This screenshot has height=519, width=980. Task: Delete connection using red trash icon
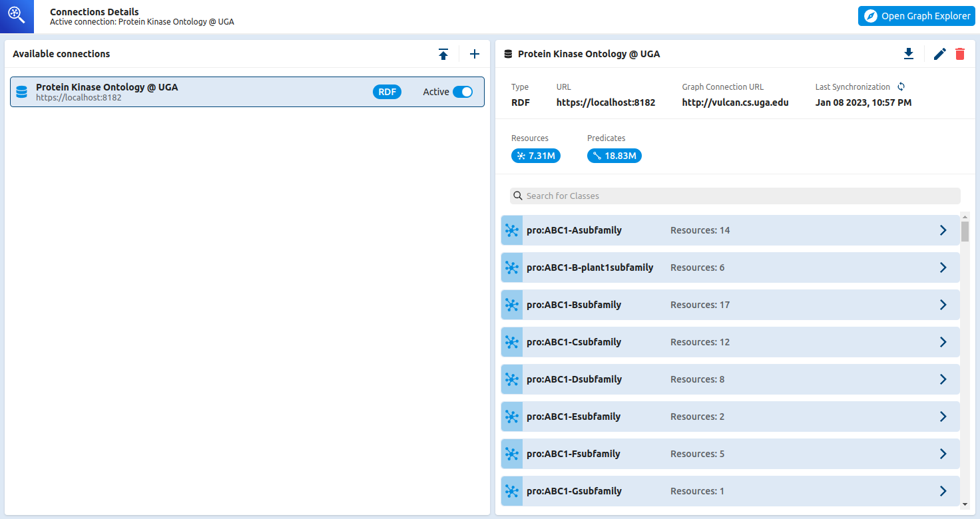pyautogui.click(x=959, y=54)
